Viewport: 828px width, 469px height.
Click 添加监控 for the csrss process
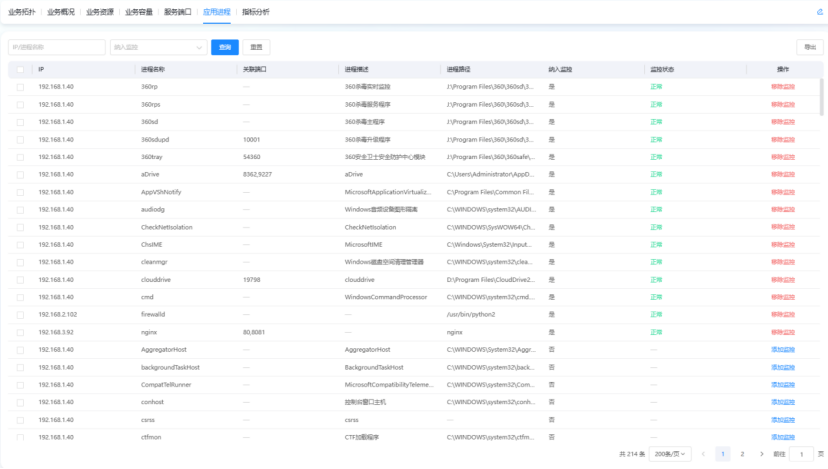(783, 420)
